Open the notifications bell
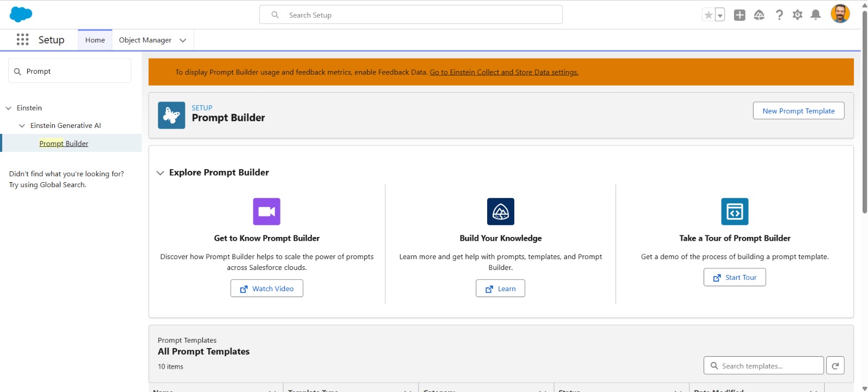Image resolution: width=868 pixels, height=392 pixels. 815,15
